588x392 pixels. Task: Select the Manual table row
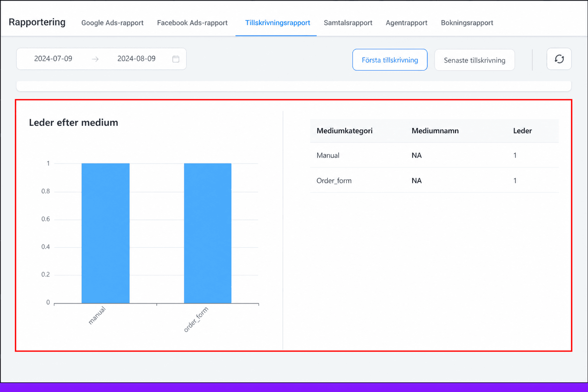tap(434, 155)
